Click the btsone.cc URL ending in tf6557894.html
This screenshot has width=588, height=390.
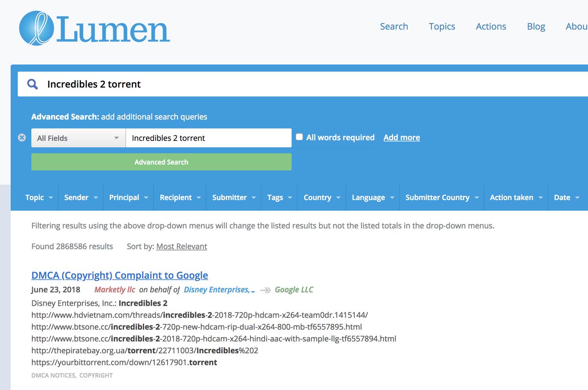(x=214, y=339)
